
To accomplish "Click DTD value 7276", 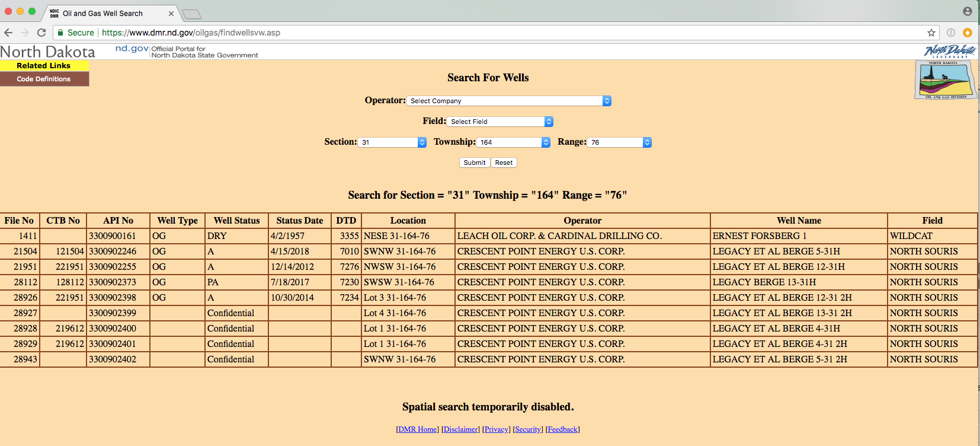I will (x=350, y=267).
